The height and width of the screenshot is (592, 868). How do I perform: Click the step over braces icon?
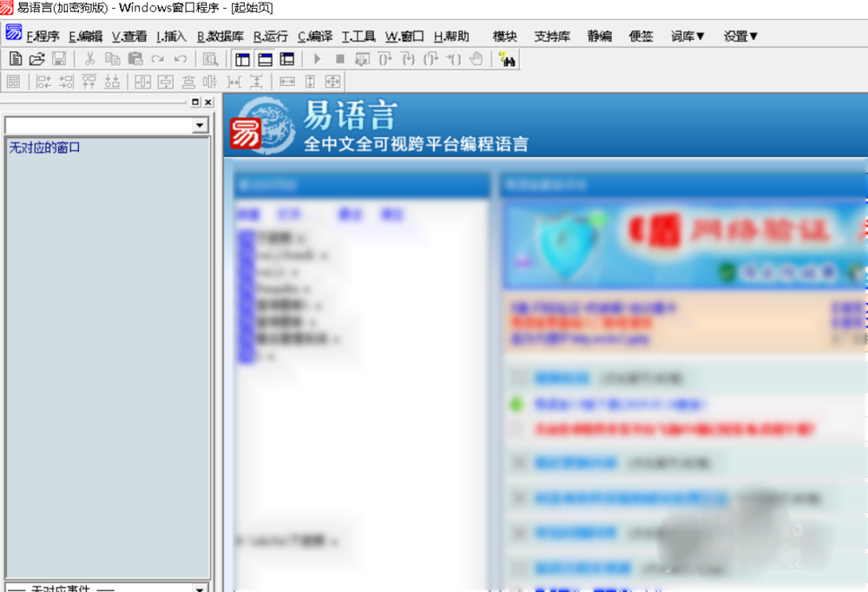pos(385,59)
